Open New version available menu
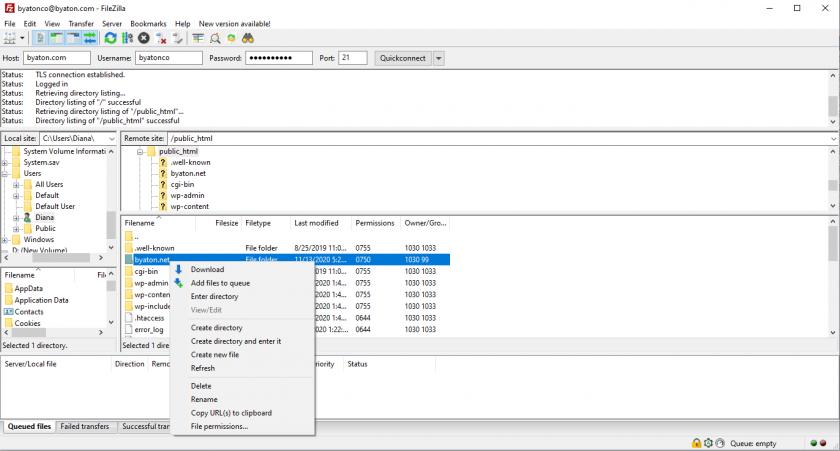Viewport: 840px width, 451px height. (235, 24)
